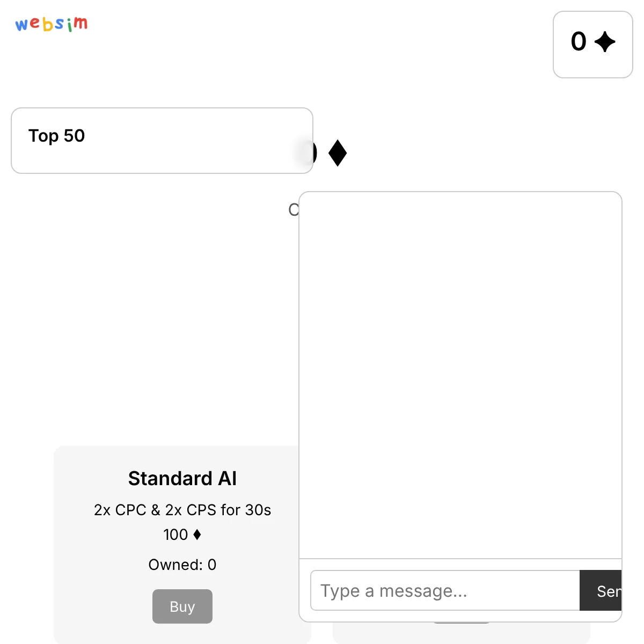This screenshot has height=644, width=644.
Task: Click inside the Top 50 leaderboard panel
Action: point(162,141)
